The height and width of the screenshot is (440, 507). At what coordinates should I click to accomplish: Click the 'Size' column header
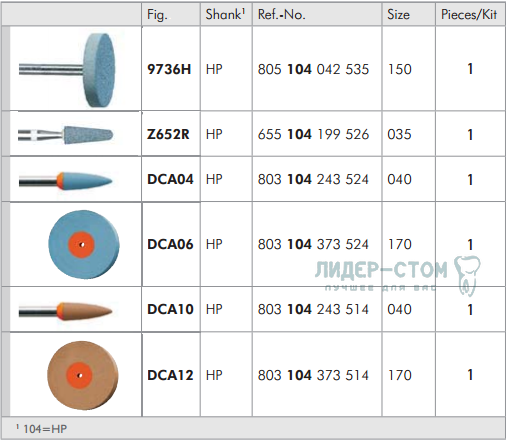[x=398, y=14]
